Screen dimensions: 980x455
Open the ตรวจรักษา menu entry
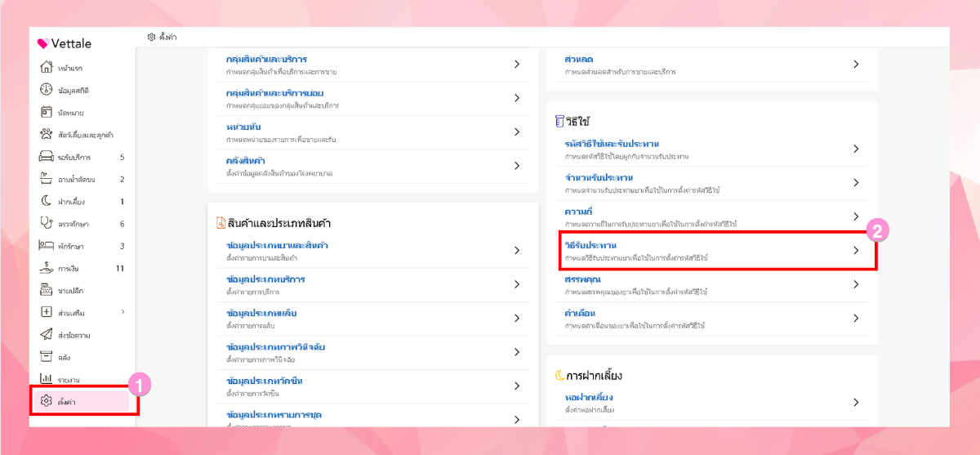point(73,224)
